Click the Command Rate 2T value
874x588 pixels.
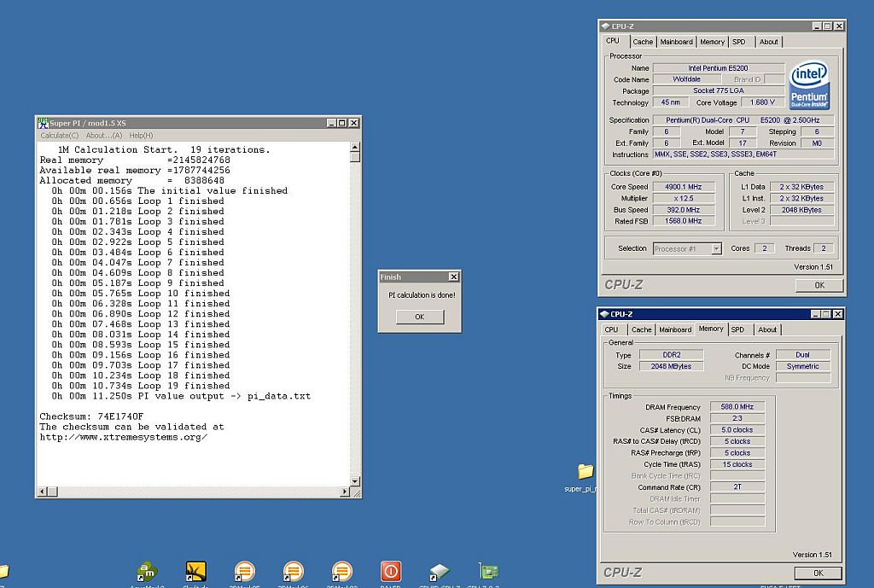[x=737, y=487]
